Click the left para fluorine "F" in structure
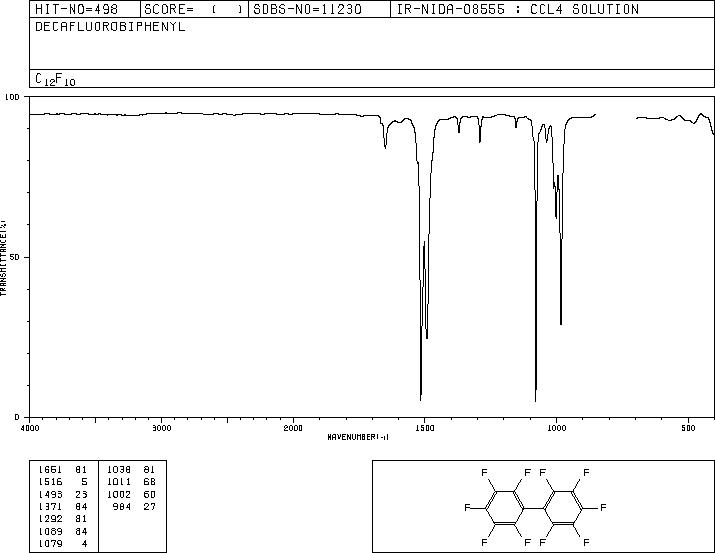This screenshot has height=553, width=715. 467,507
